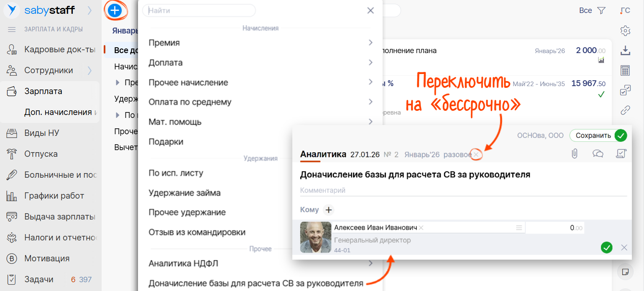Click the blue plus add button
Viewport: 644px width, 291px height.
click(x=115, y=10)
